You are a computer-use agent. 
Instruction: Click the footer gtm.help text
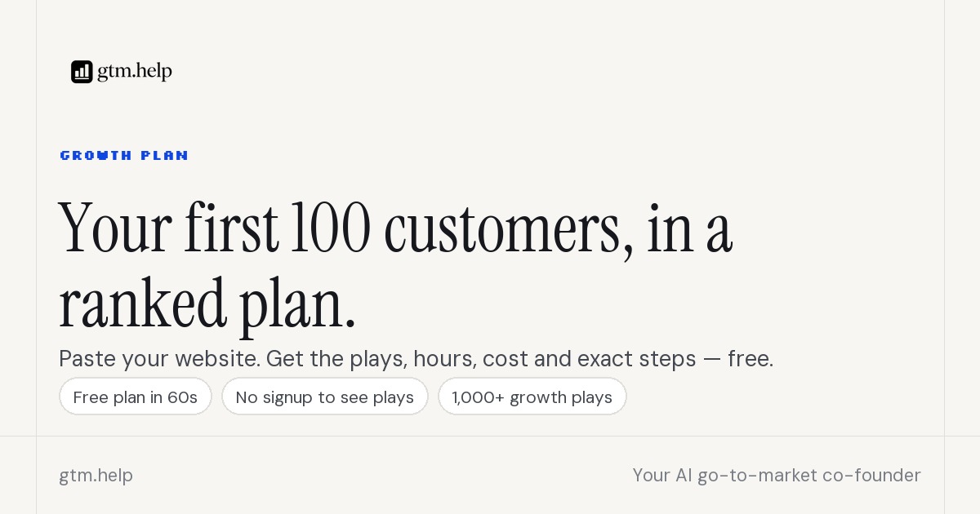coord(96,476)
